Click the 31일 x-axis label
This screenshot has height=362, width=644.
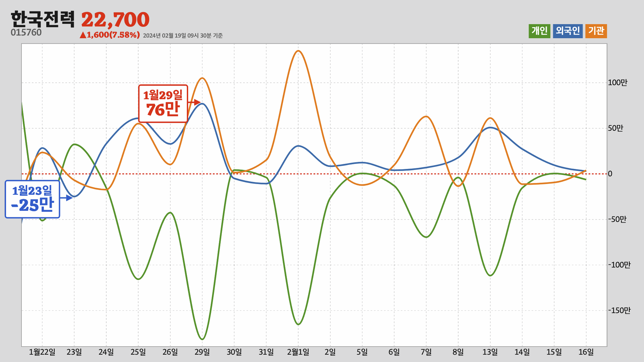coord(266,352)
